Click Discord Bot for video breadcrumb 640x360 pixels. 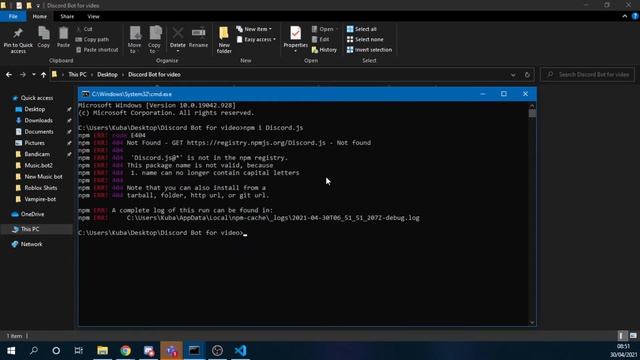tap(154, 75)
